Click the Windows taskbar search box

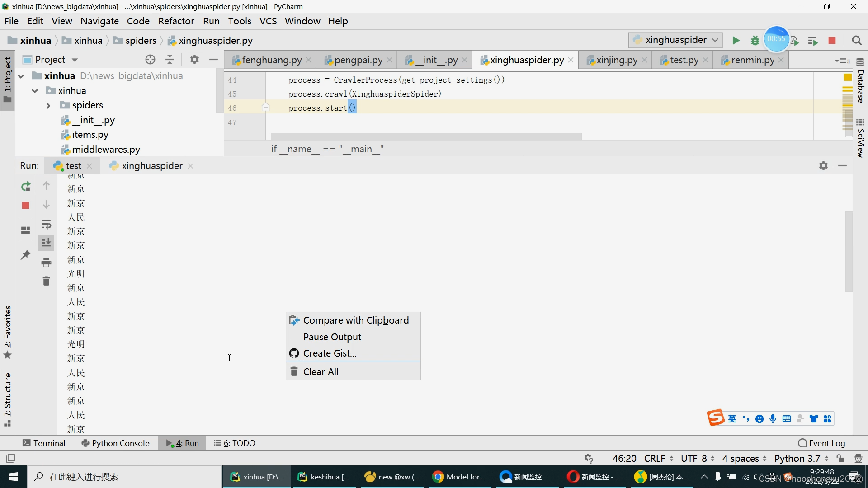pyautogui.click(x=125, y=477)
